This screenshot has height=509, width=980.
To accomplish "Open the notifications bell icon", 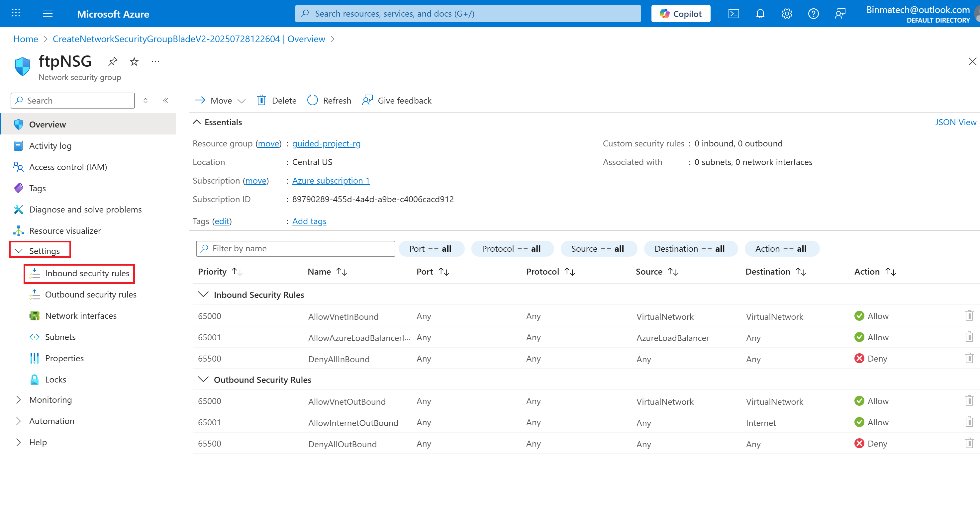I will (760, 14).
